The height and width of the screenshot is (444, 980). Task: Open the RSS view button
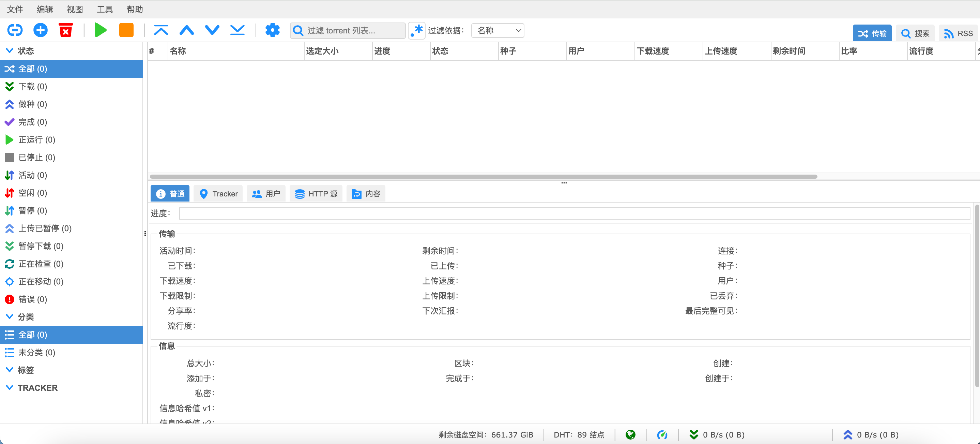click(958, 33)
